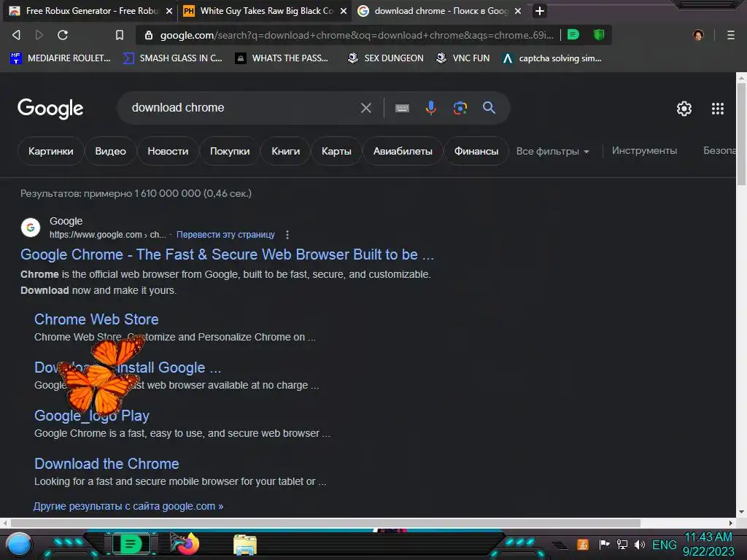This screenshot has width=747, height=560.
Task: Open the clock showing 11:43 AM
Action: pos(708,544)
